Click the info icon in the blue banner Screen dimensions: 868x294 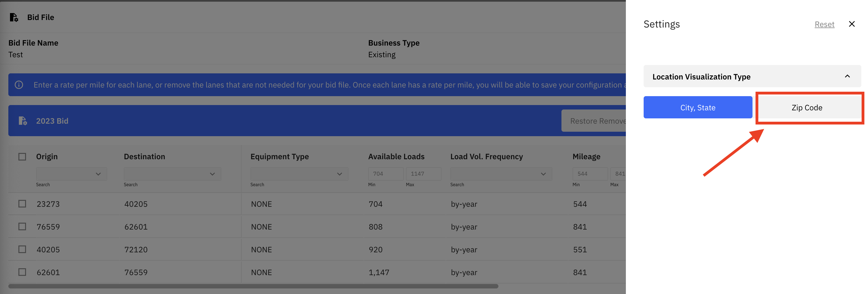point(19,85)
